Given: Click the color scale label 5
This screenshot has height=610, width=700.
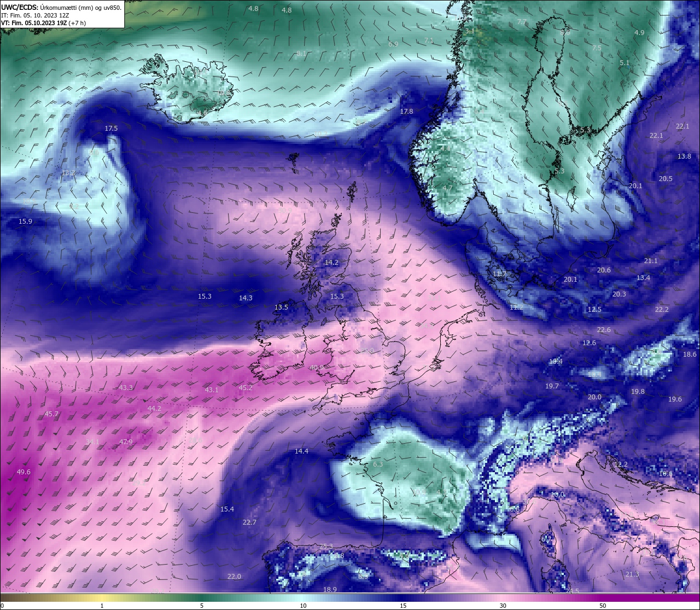Looking at the screenshot, I should (202, 606).
